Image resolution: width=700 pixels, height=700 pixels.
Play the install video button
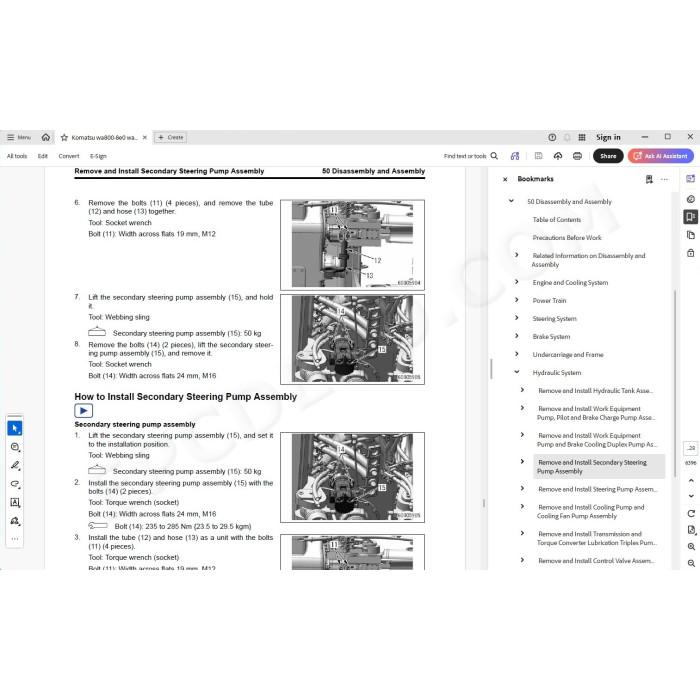(83, 411)
